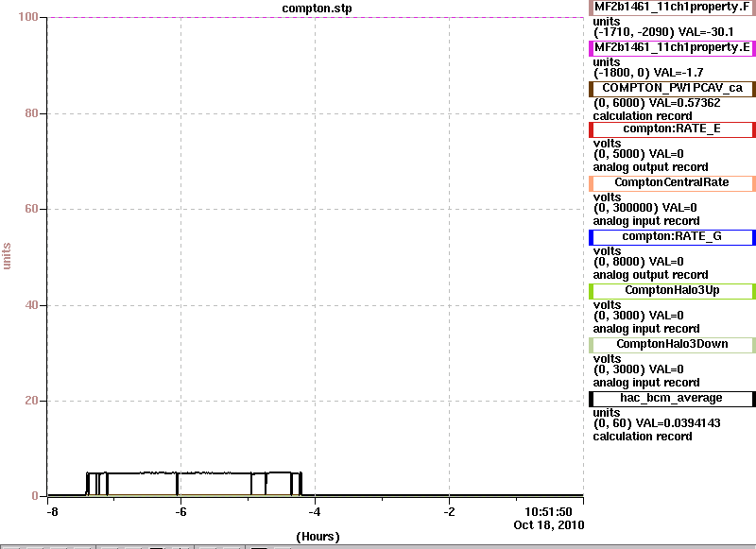Select the ComptonHalo3Down curve legend button
This screenshot has width=756, height=549.
pos(672,345)
